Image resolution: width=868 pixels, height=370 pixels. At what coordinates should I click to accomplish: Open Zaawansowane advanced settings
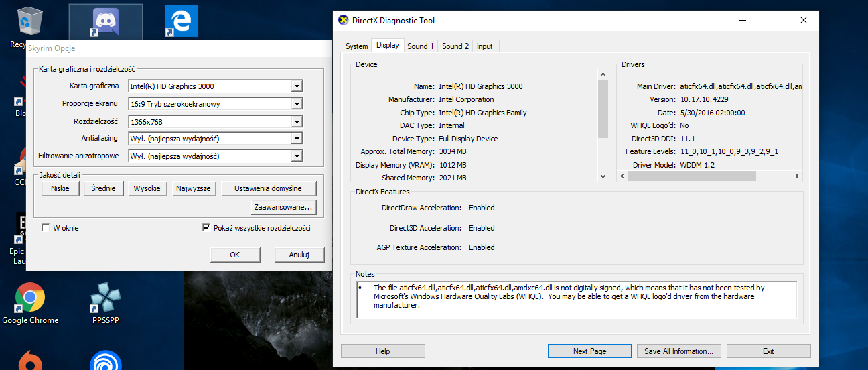pos(283,207)
